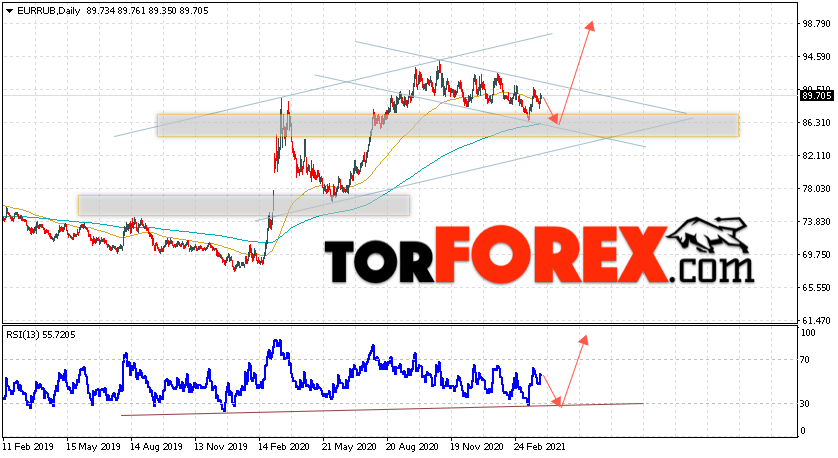Select the brown RSI support trendline

coord(382,409)
